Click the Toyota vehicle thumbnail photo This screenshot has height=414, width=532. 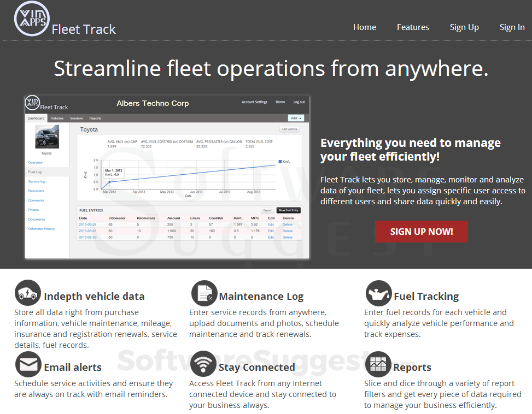coord(47,137)
